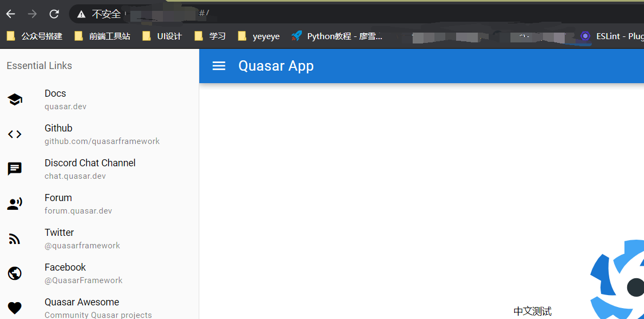Click the Forum voice person icon

pyautogui.click(x=15, y=204)
